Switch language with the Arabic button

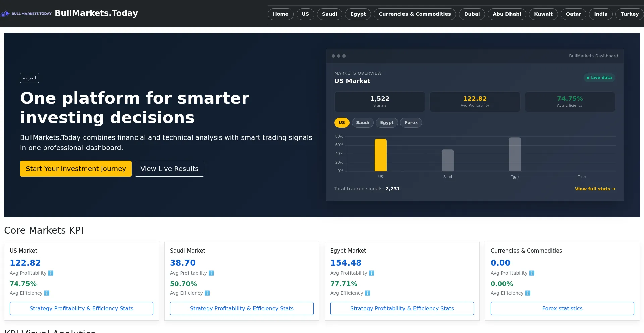(x=30, y=78)
